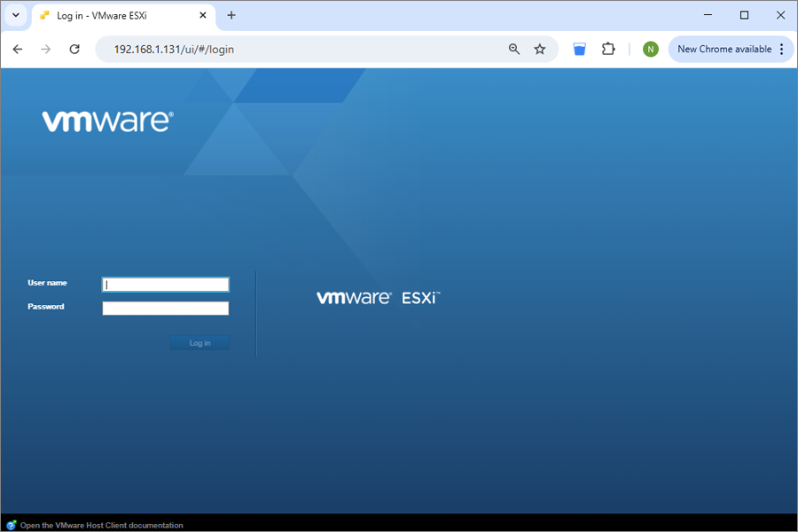
Task: Open Chrome three-dot menu
Action: coord(782,49)
